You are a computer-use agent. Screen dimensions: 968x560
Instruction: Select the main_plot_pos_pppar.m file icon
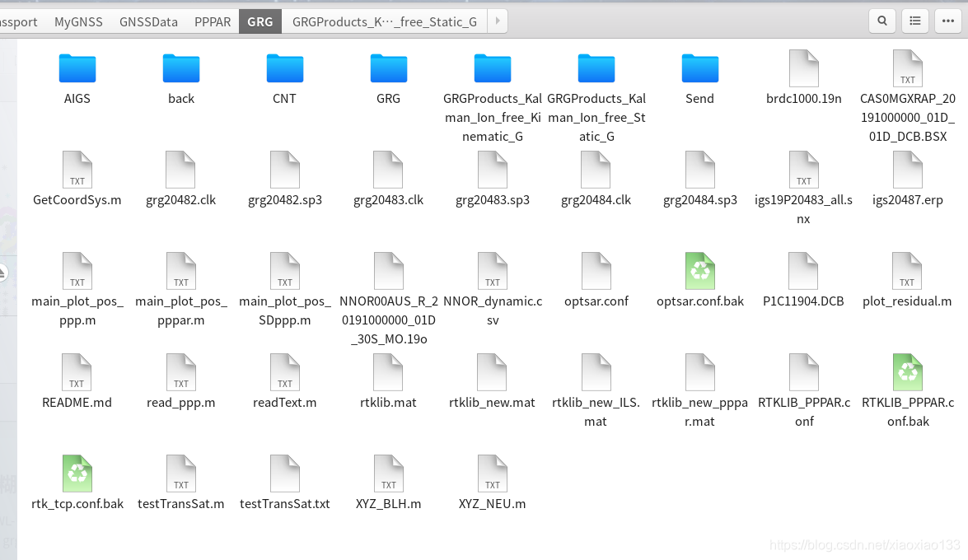pyautogui.click(x=181, y=271)
